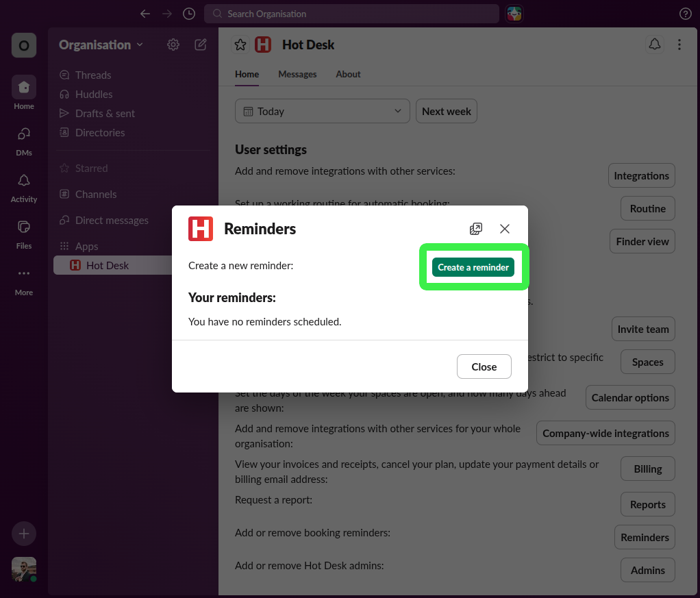Open Slack help with the question mark icon

tap(685, 13)
